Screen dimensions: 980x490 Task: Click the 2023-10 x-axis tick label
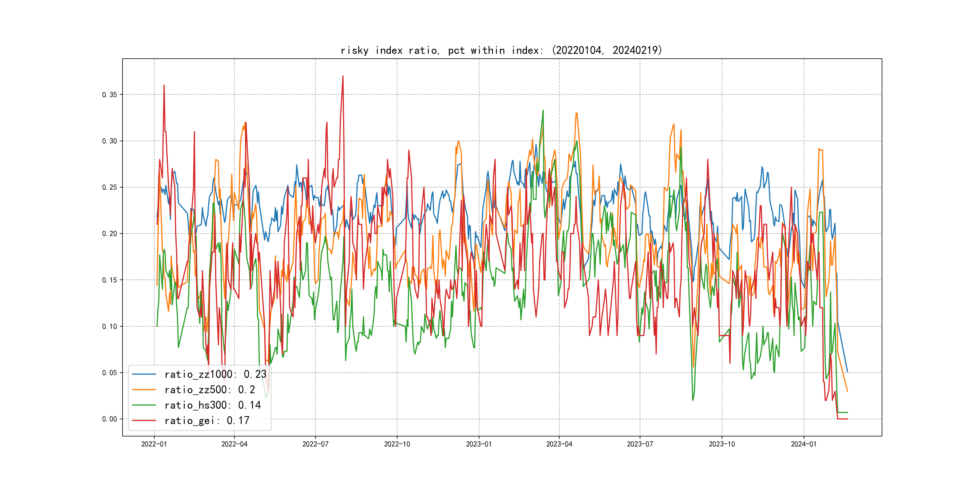point(722,444)
